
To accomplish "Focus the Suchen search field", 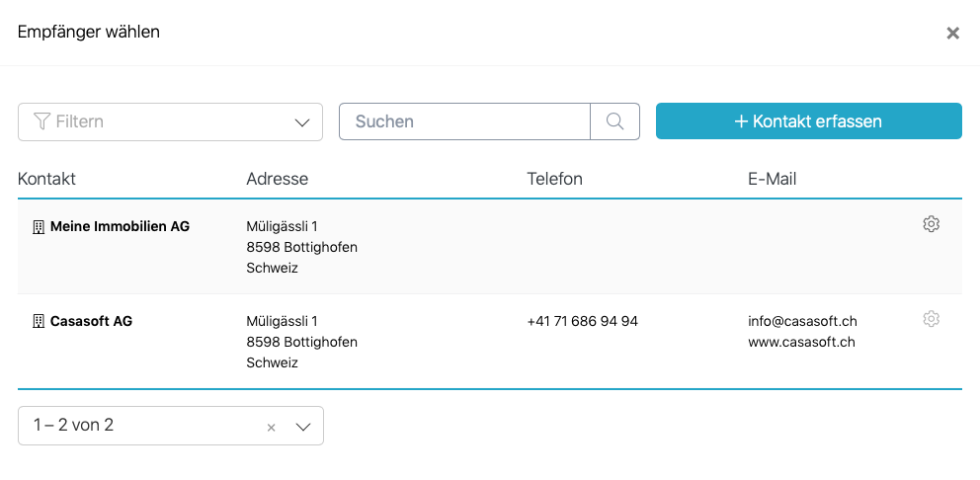I will [464, 121].
